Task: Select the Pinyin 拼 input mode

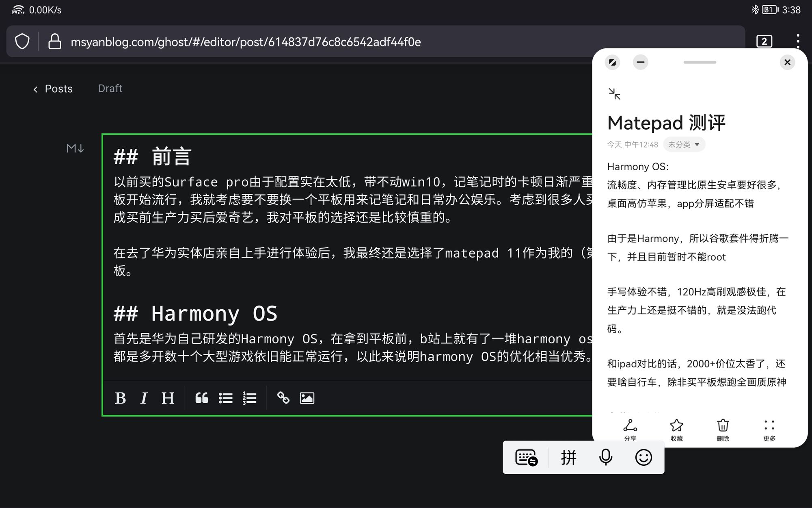Action: click(x=569, y=458)
